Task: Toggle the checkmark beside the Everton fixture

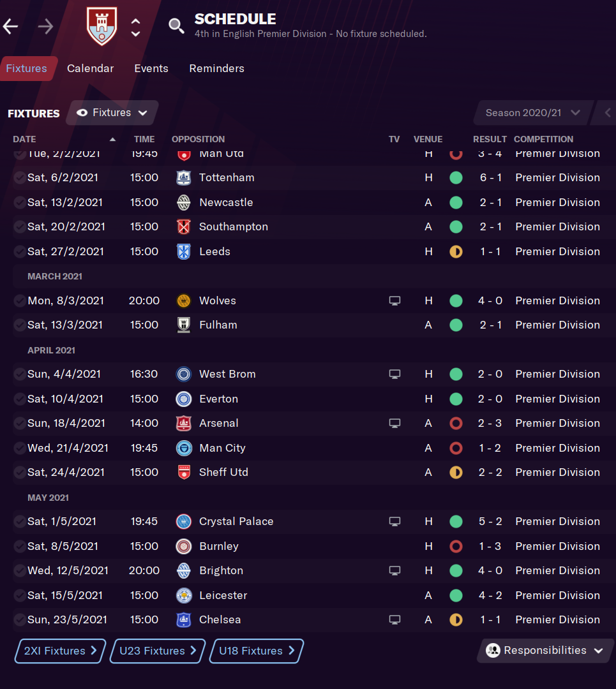Action: (20, 399)
